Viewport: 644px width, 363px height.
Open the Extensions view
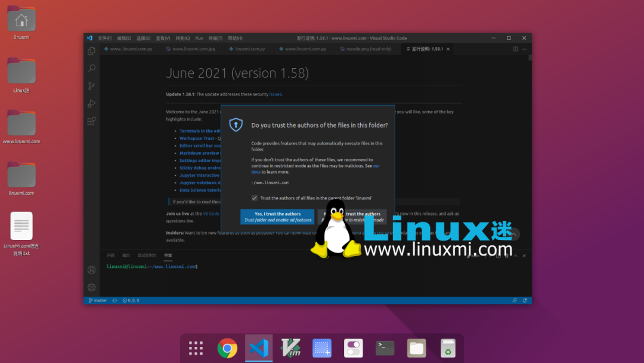[x=92, y=121]
